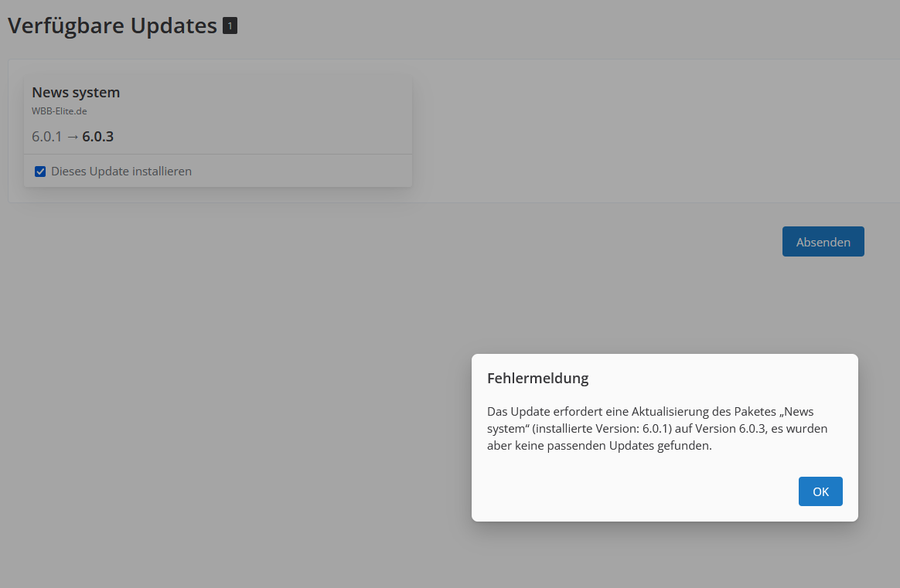
Task: Uncheck the 'Dieses Update installieren' checkbox
Action: point(40,172)
